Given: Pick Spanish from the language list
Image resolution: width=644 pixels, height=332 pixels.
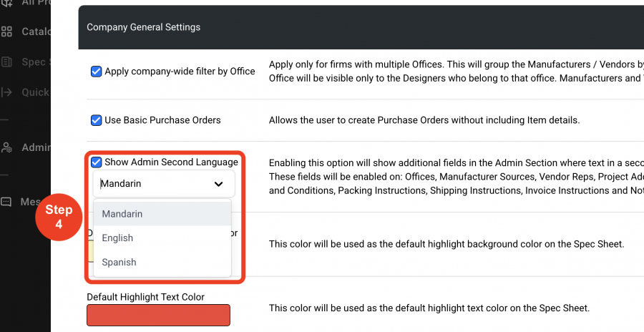Looking at the screenshot, I should click(x=162, y=262).
